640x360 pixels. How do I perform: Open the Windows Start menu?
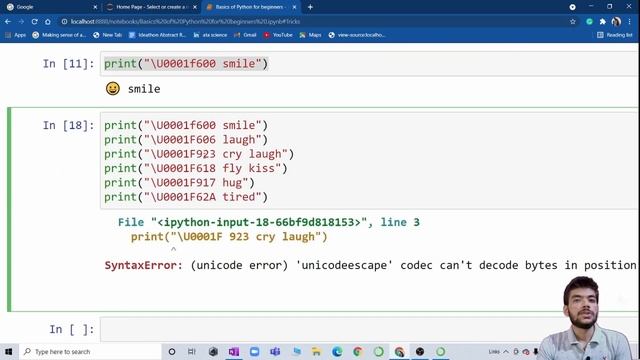[x=9, y=351]
